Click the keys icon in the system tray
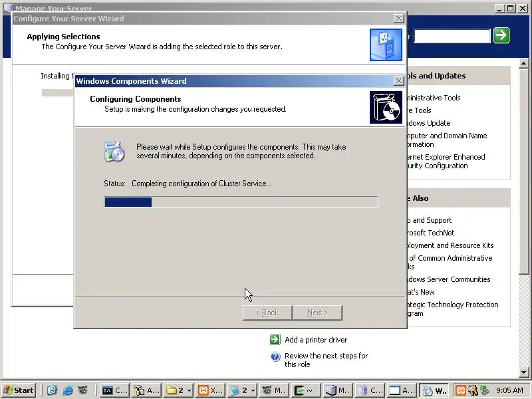Viewport: 532px width, 399px height. [x=472, y=390]
